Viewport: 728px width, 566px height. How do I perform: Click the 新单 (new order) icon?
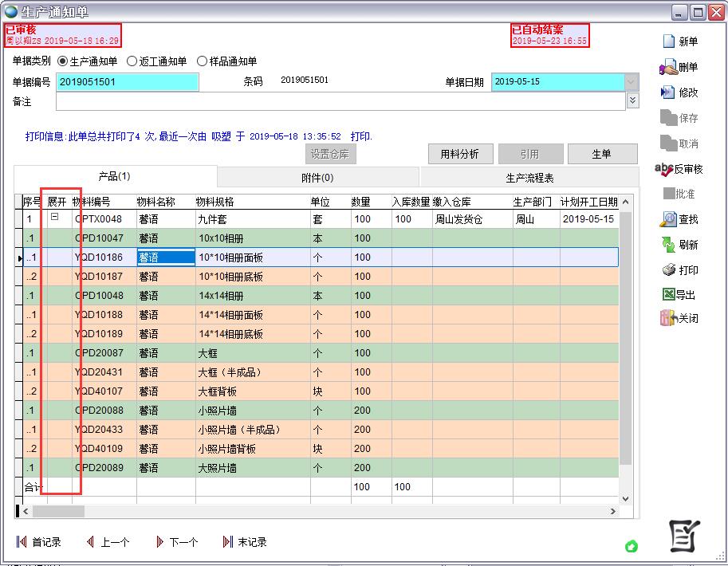[668, 41]
